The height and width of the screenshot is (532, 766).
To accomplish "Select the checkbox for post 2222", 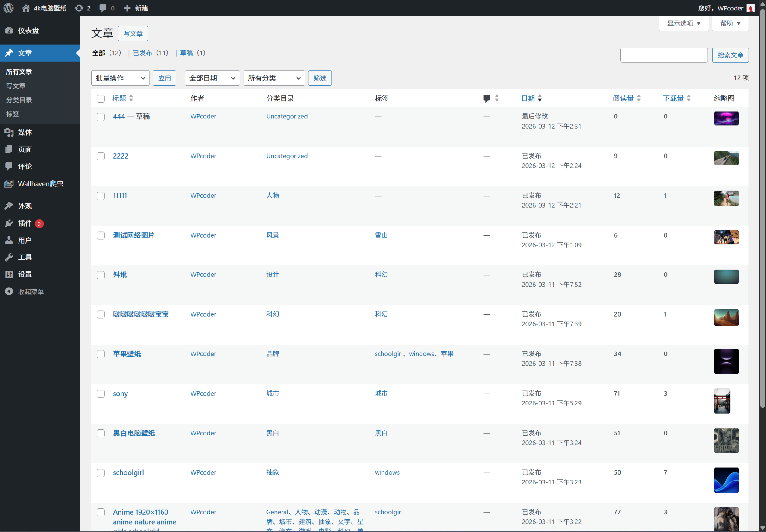I will coord(101,156).
